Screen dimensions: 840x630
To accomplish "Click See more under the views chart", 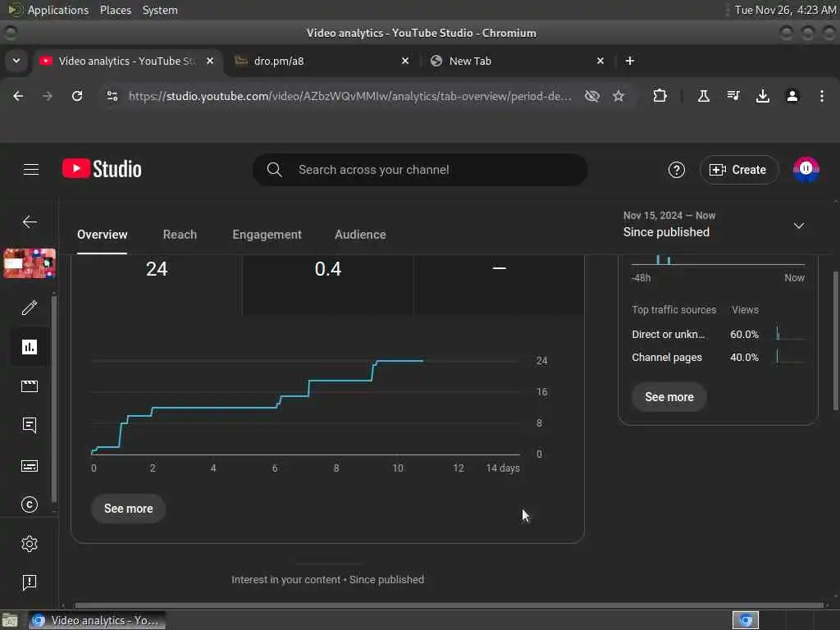I will pos(129,509).
